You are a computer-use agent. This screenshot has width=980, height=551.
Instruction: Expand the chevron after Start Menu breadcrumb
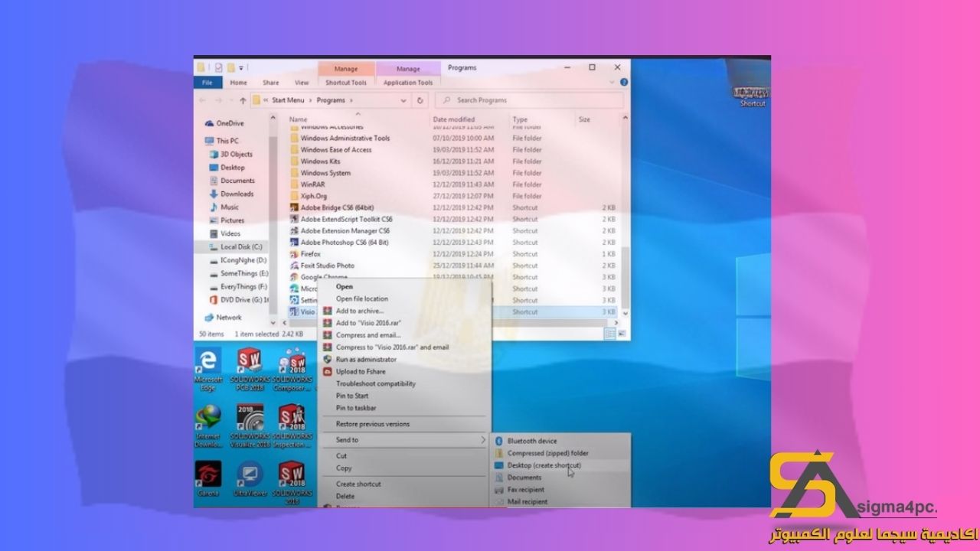(309, 100)
